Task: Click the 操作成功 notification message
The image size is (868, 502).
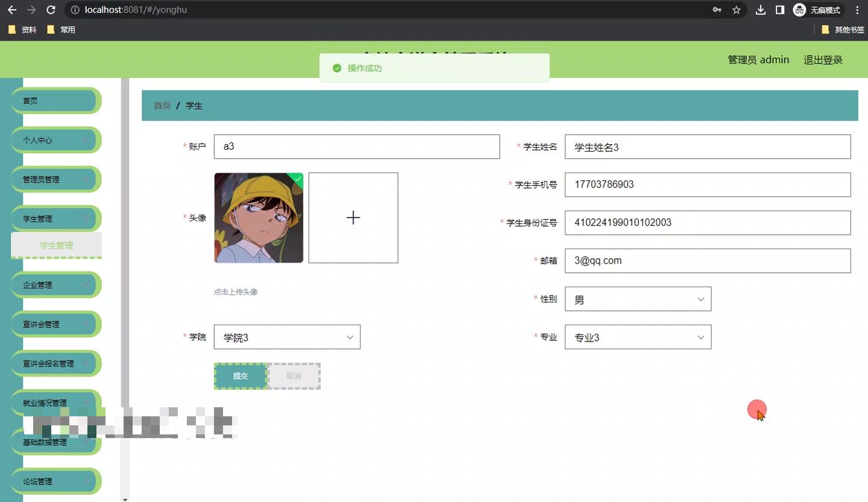Action: pyautogui.click(x=435, y=68)
